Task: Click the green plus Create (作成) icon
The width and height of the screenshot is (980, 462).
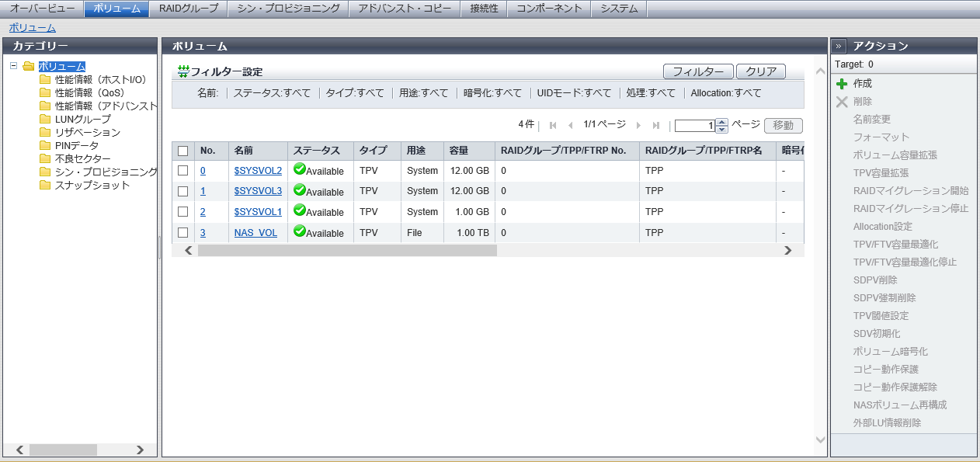Action: 842,84
